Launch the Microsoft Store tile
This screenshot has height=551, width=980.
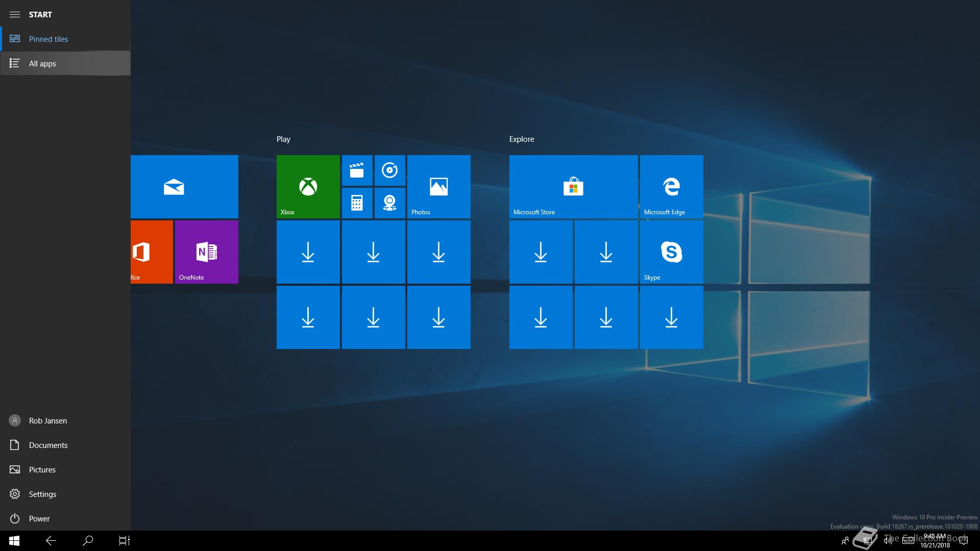pos(574,187)
